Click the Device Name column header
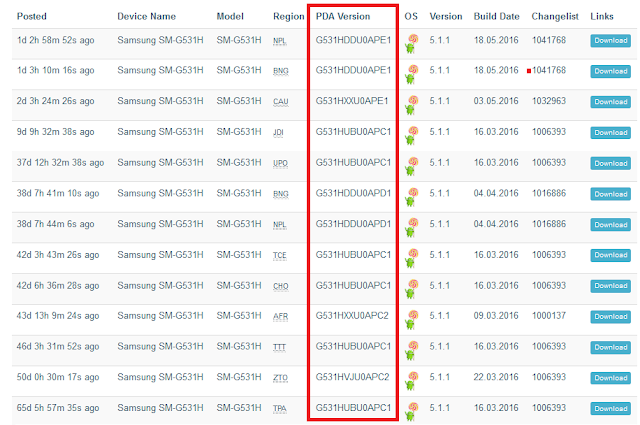640x425 pixels. coord(147,16)
